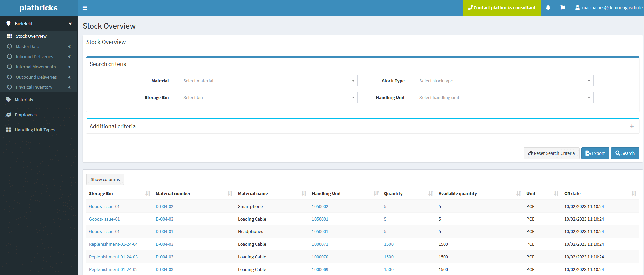Click Show columns button
Image resolution: width=644 pixels, height=275 pixels.
coord(105,179)
